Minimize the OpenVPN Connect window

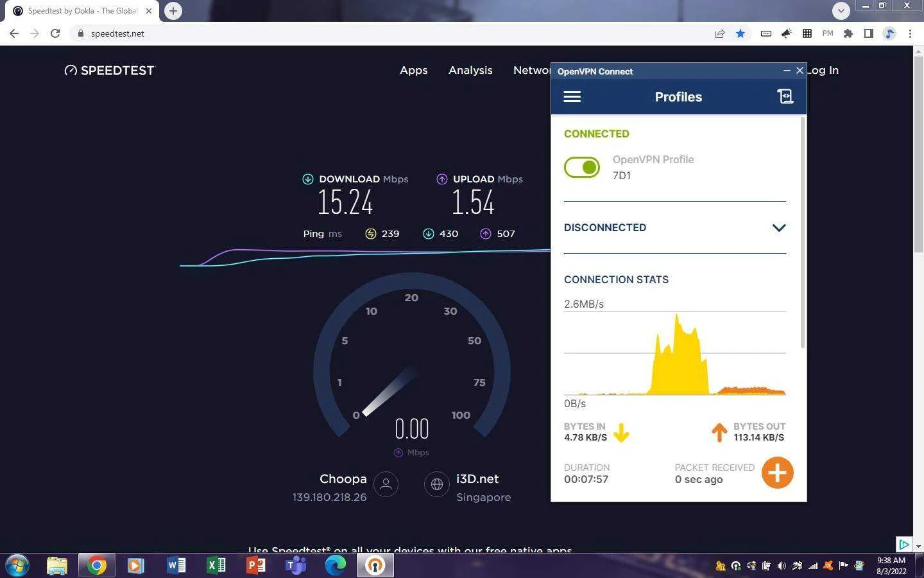click(787, 71)
